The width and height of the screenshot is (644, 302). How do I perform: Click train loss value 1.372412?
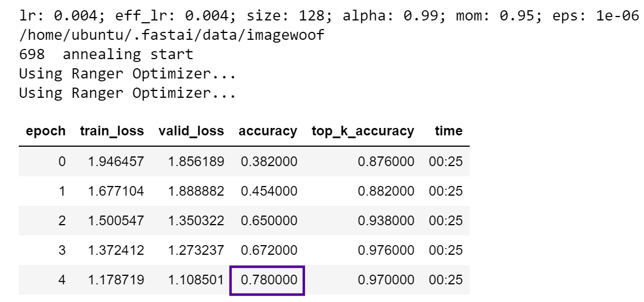click(x=116, y=250)
